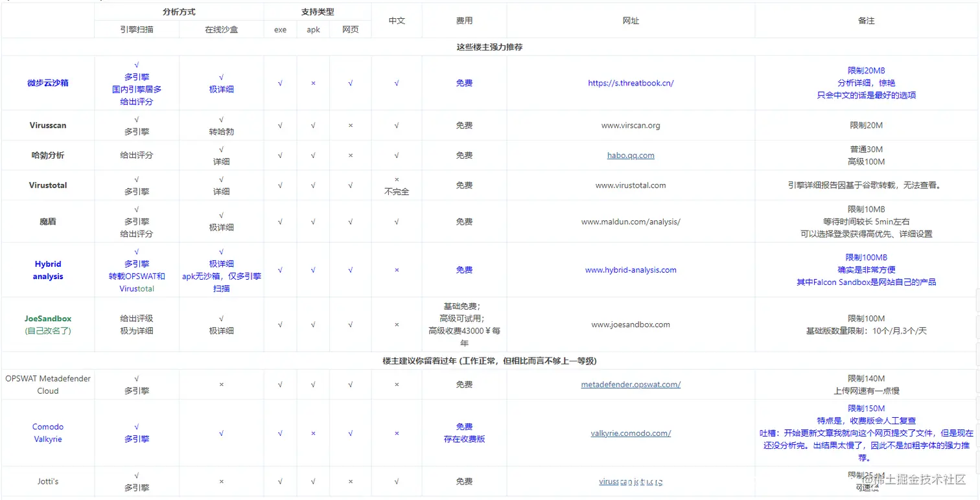Click the 支持类型 column group header
Viewport: 980px width, 500px height.
coord(318,12)
